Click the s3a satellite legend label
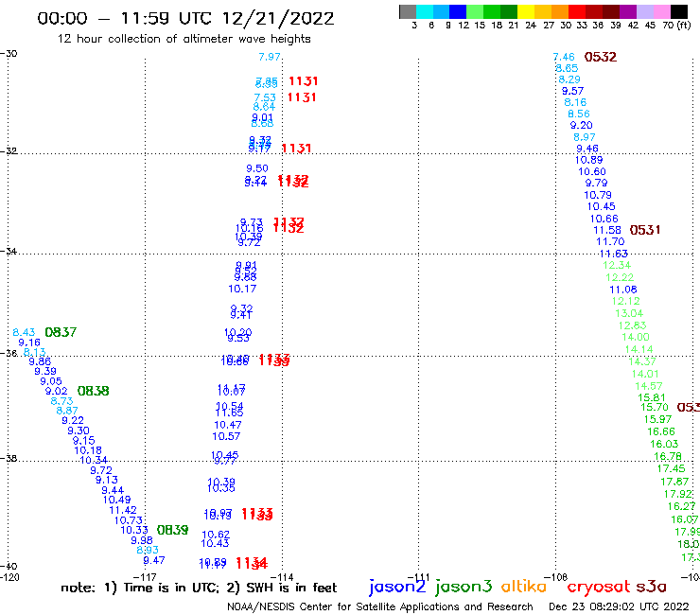This screenshot has width=700, height=615. (651, 587)
